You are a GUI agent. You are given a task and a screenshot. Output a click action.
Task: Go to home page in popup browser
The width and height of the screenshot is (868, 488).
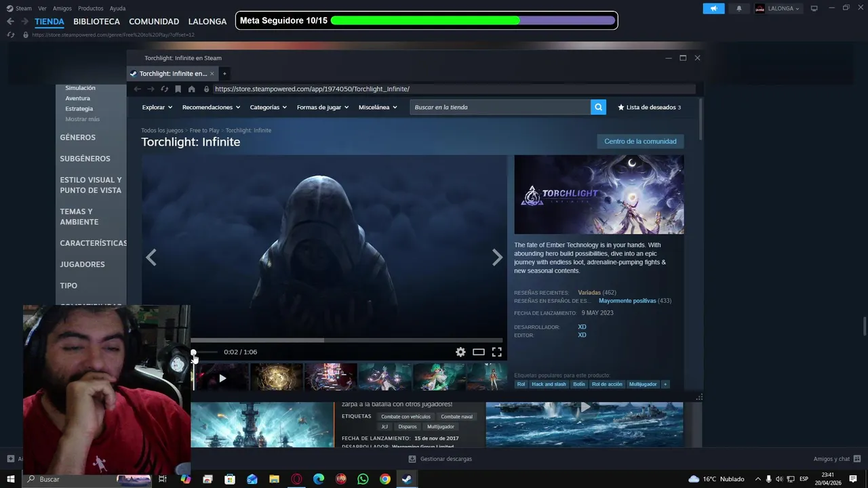tap(192, 89)
